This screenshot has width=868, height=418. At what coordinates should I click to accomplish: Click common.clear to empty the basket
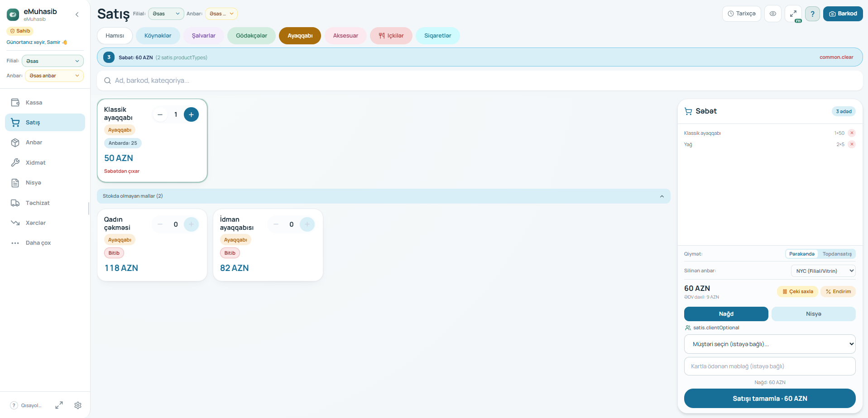[836, 57]
